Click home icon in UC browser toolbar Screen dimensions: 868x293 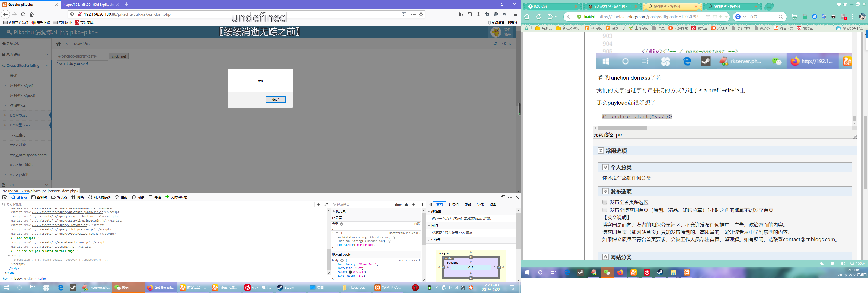527,17
